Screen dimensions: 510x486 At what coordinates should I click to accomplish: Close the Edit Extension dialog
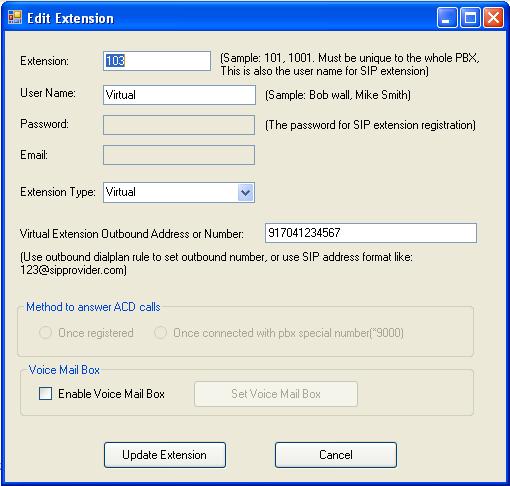tap(493, 17)
